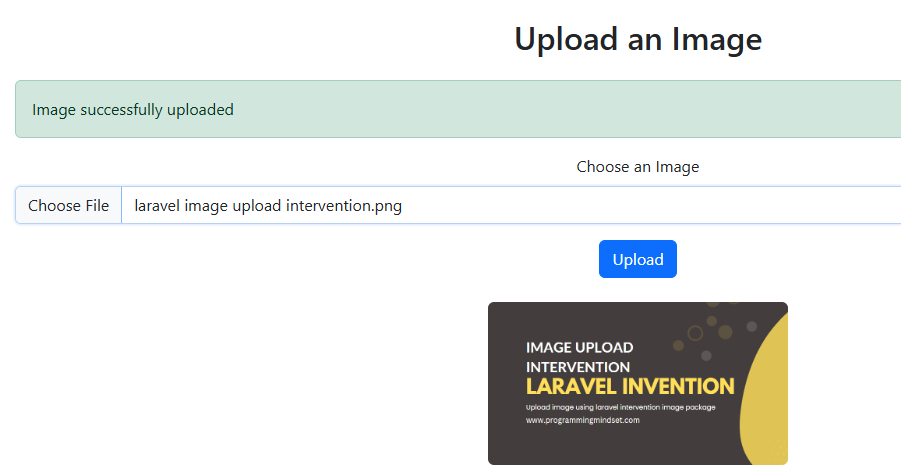
Task: Click the 'Image successfully uploaded' alert message
Action: pyautogui.click(x=459, y=109)
